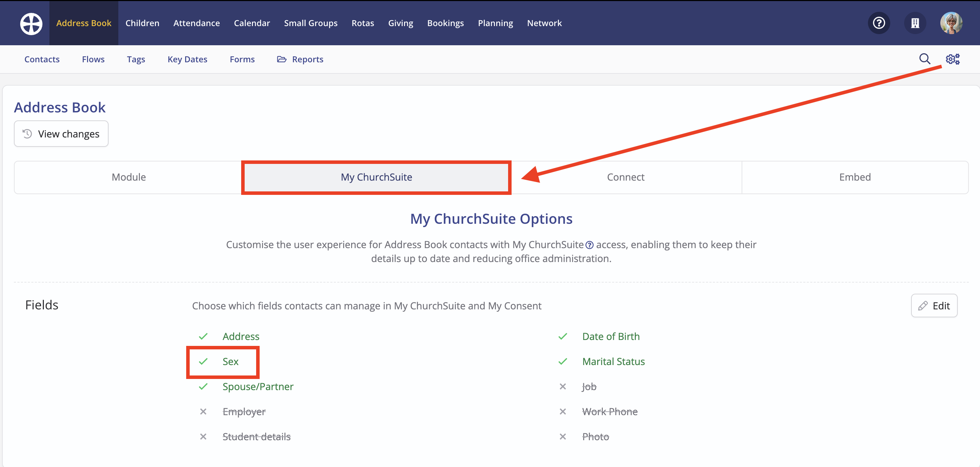Open the Address Book module
Image resolution: width=980 pixels, height=467 pixels.
pos(84,23)
